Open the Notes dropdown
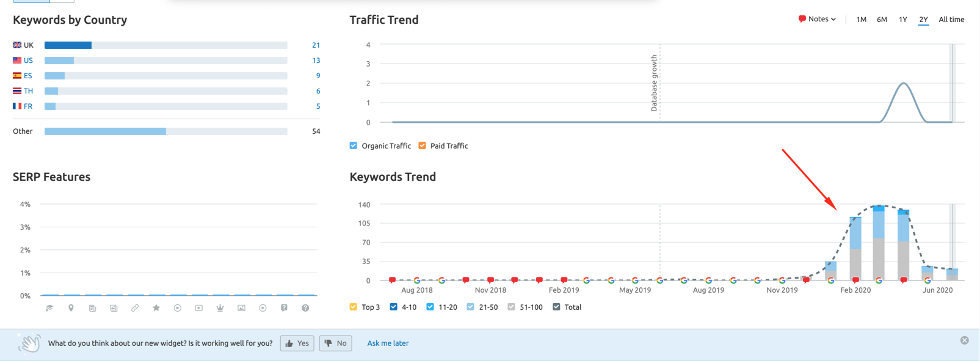Viewport: 980px width, 363px height. pos(817,20)
